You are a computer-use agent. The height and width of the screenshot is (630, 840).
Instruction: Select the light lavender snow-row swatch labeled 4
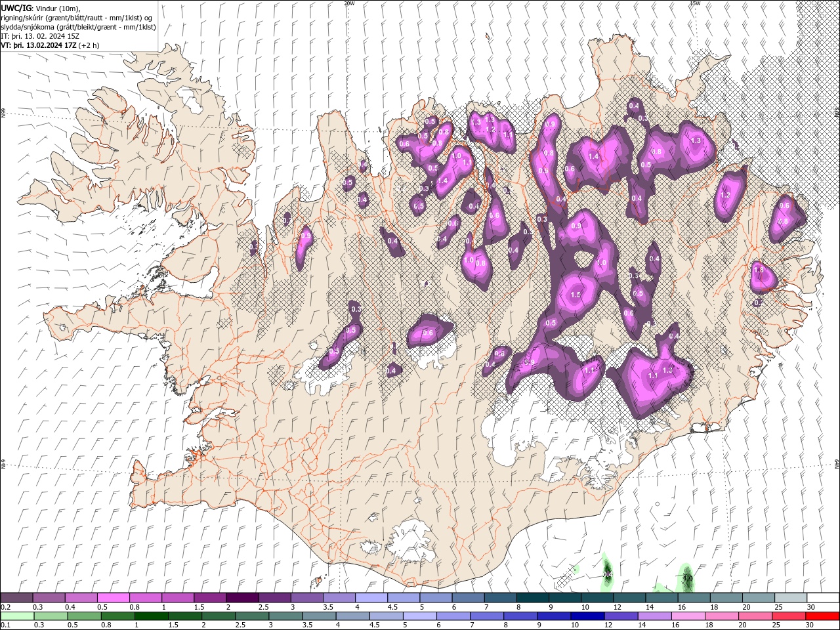(x=371, y=597)
